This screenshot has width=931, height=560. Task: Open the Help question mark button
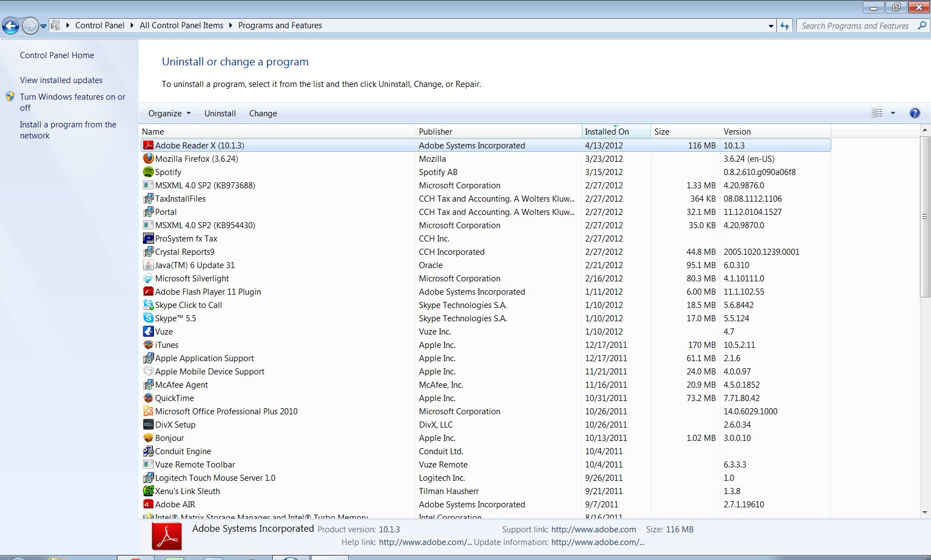(915, 113)
